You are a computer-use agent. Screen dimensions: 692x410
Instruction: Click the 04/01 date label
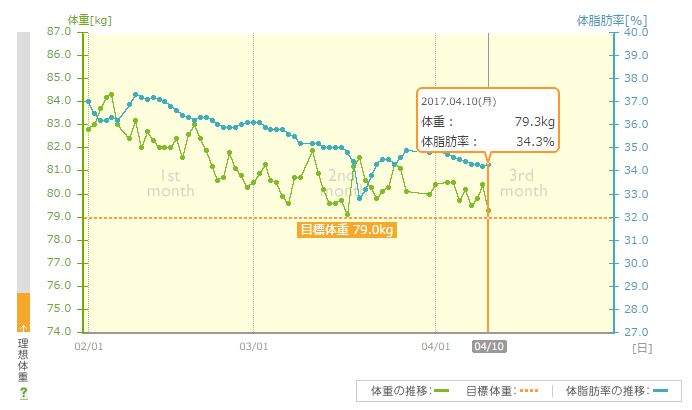click(435, 347)
